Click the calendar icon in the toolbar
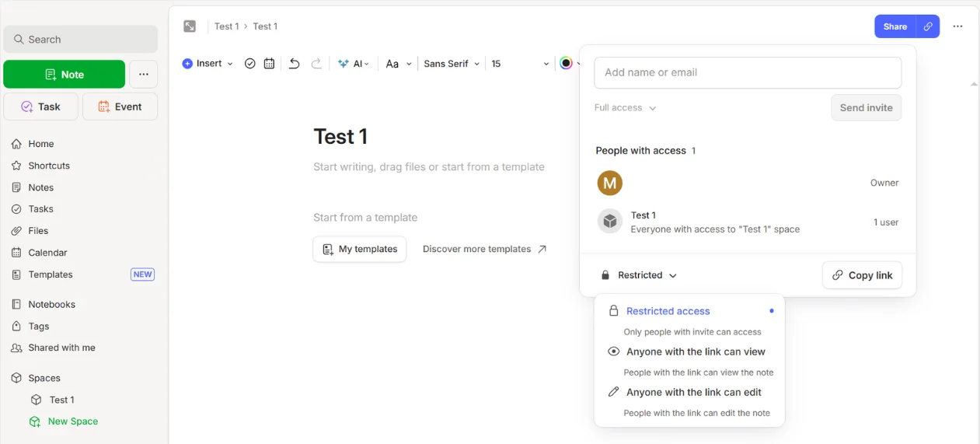This screenshot has height=444, width=980. coord(269,64)
